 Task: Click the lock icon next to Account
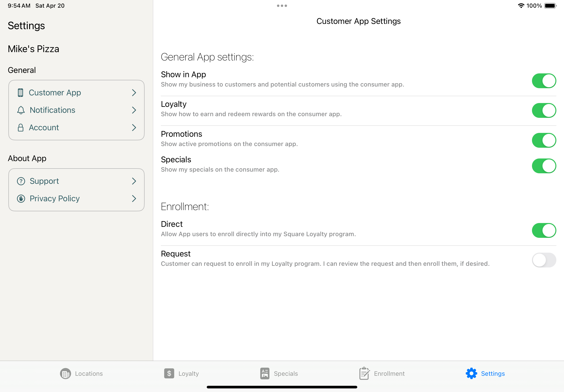tap(21, 127)
